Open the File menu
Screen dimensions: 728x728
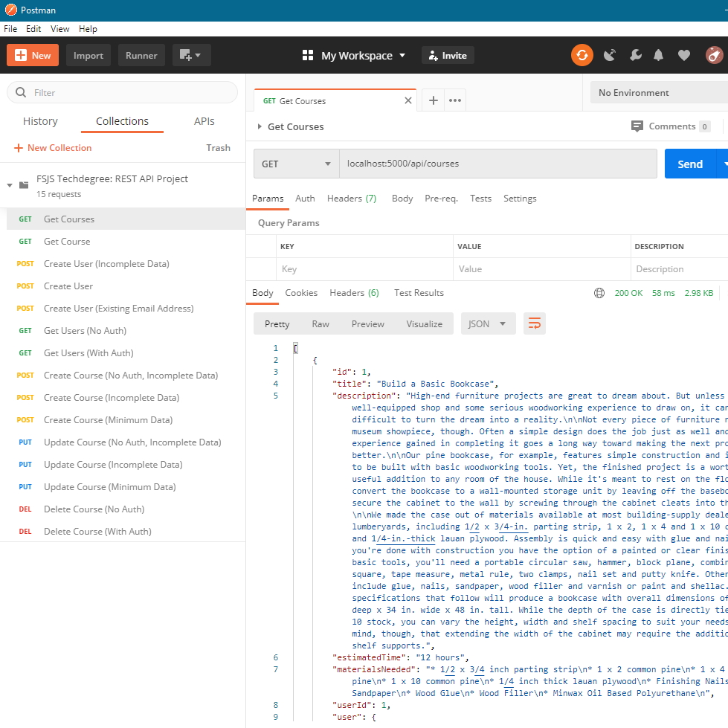pos(10,29)
